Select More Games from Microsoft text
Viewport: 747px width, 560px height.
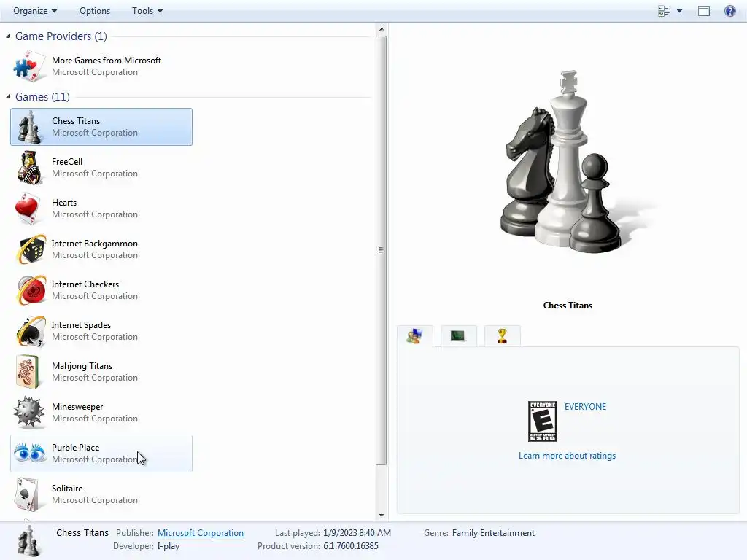(x=107, y=61)
